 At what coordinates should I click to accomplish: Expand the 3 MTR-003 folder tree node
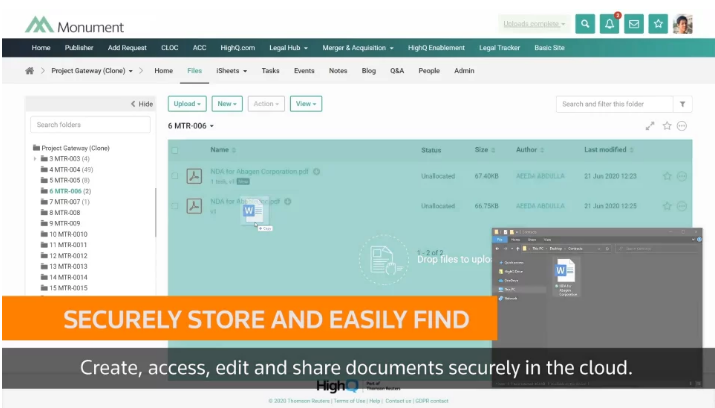(35, 159)
